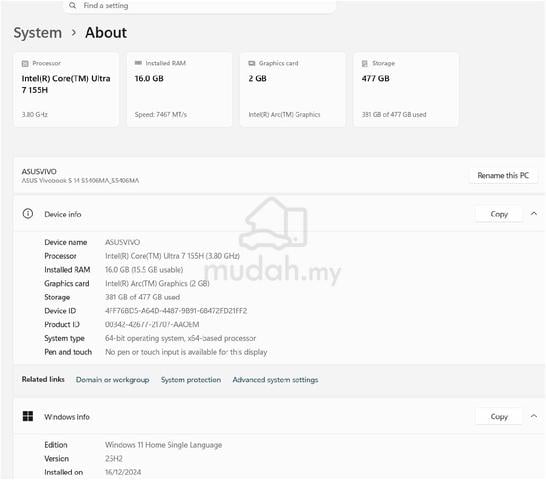Go back to System breadcrumb
Viewport: 546px width, 480px height.
[38, 33]
